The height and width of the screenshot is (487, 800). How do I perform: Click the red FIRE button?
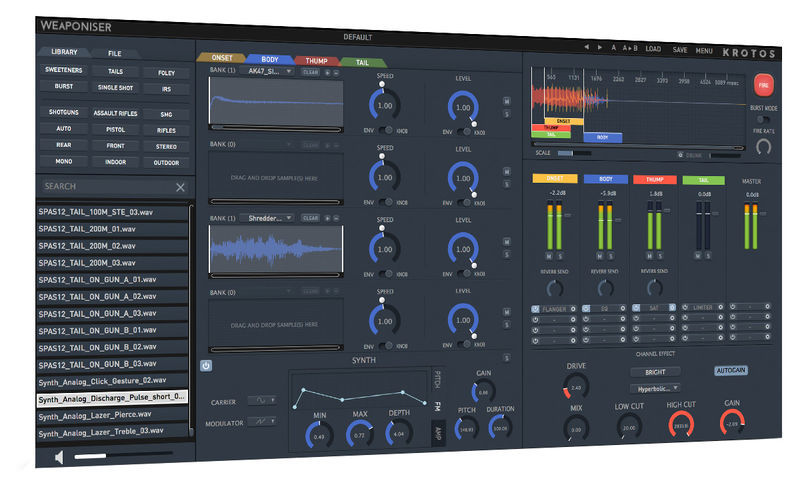(763, 85)
